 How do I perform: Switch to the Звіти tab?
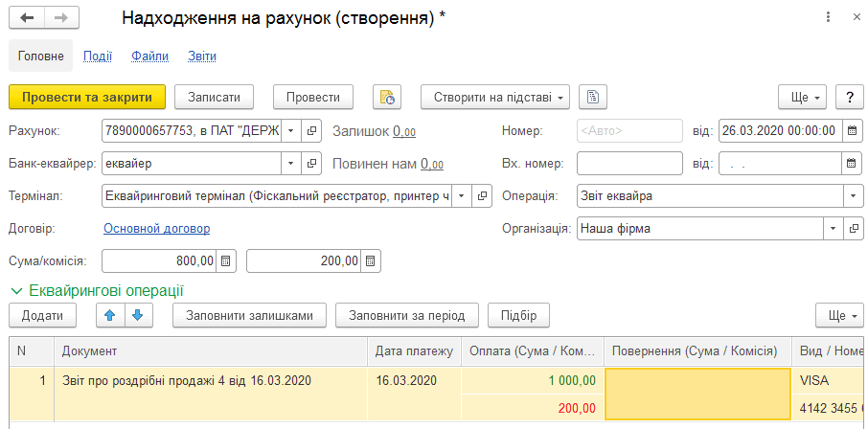pyautogui.click(x=202, y=56)
